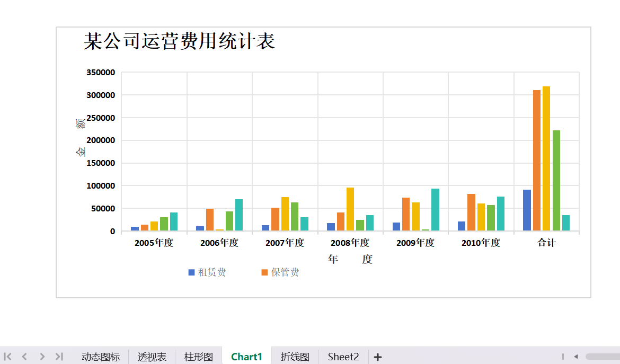Click the horizontal scrollbar left arrow
620x364 pixels.
coord(575,357)
